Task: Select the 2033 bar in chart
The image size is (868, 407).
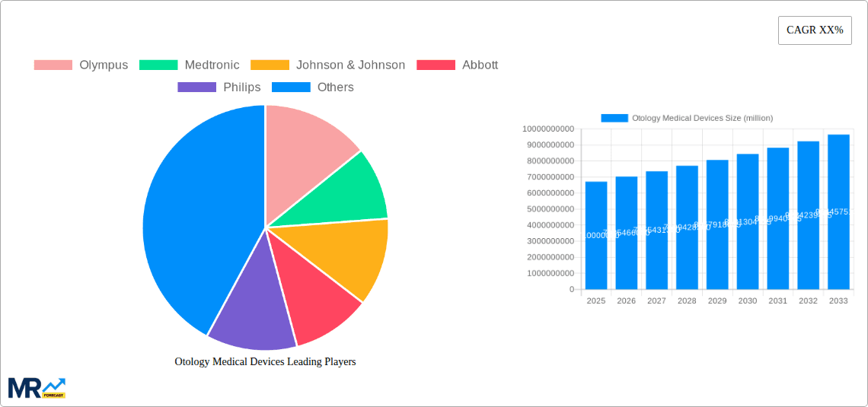Action: [838, 213]
